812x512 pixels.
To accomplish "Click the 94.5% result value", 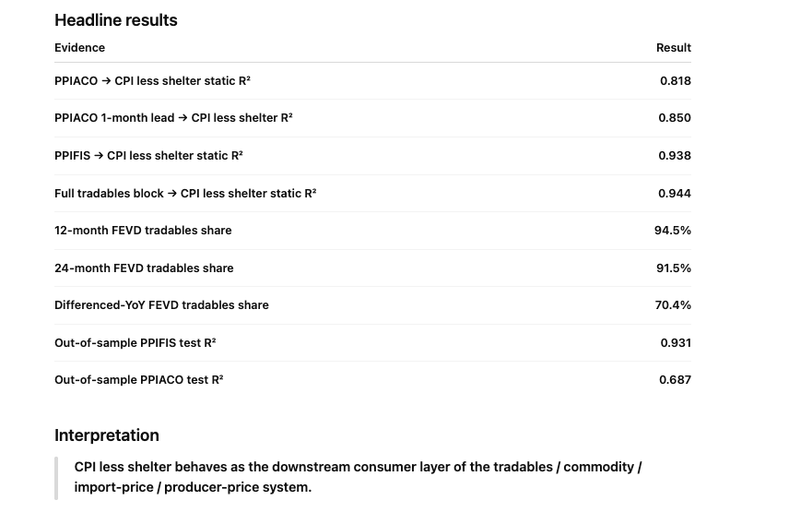I will (672, 230).
